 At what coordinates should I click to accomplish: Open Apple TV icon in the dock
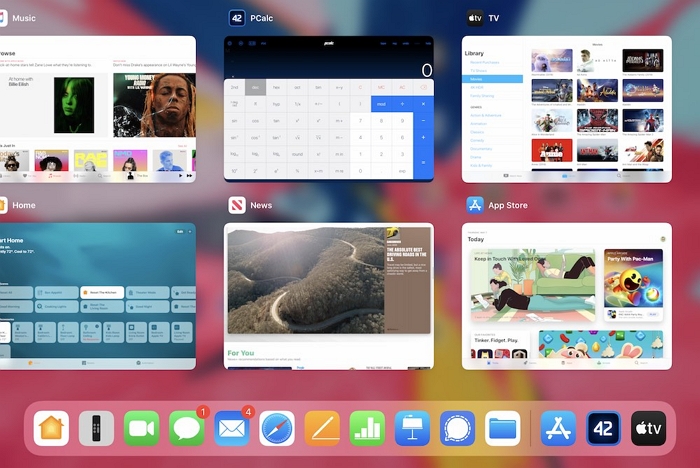click(648, 429)
